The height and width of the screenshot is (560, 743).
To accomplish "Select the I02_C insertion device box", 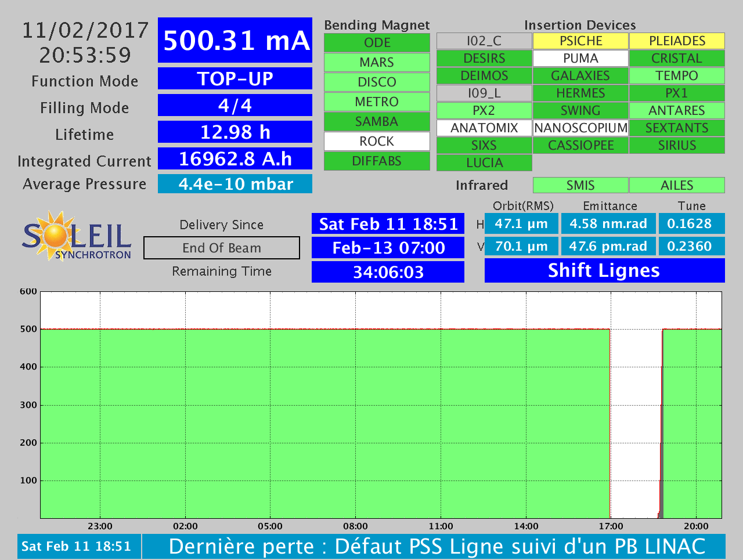I will 484,41.
